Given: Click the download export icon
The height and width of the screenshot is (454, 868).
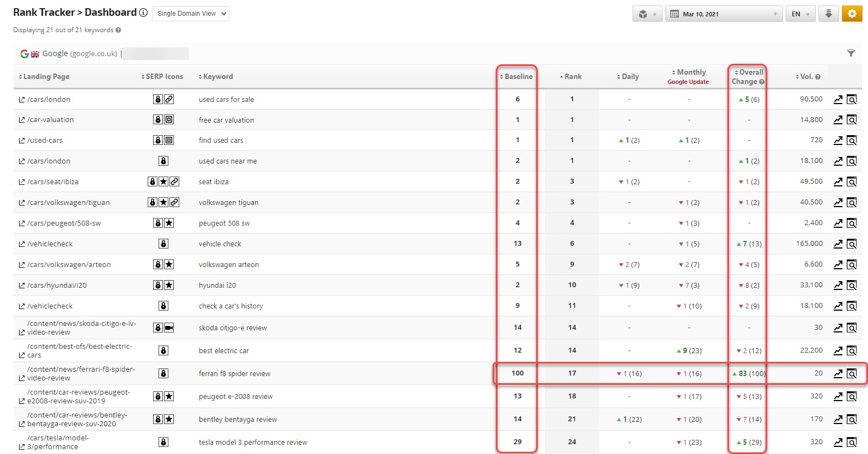Looking at the screenshot, I should coord(828,14).
